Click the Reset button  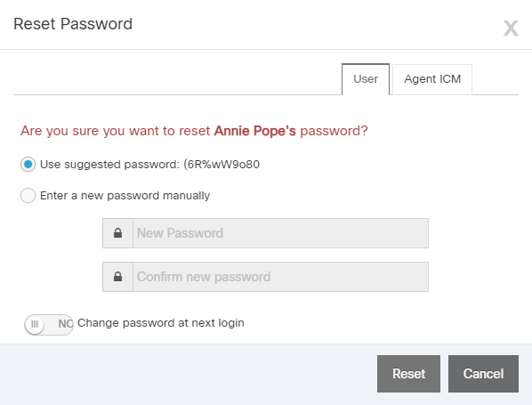pyautogui.click(x=408, y=374)
